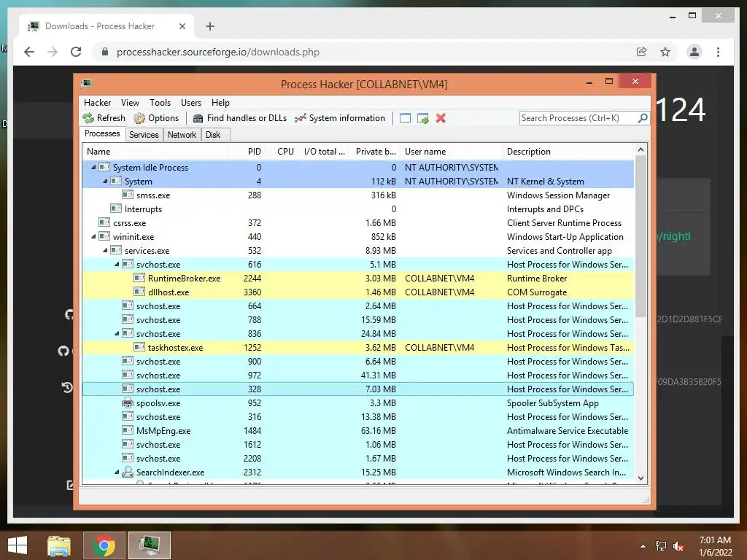This screenshot has height=560, width=747.
Task: Select the dllhost.exe process row
Action: point(357,292)
